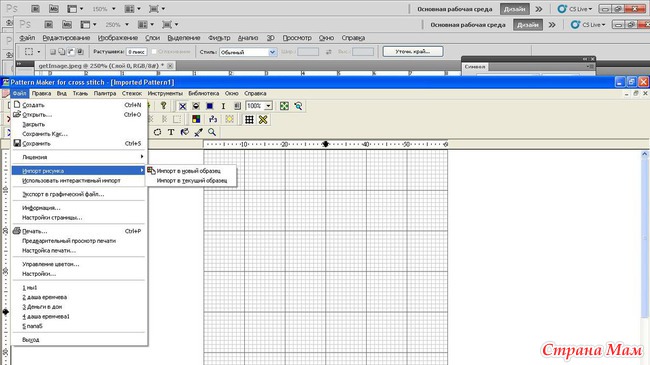
Task: Select Сохранить Как... menu entry
Action: click(x=45, y=134)
